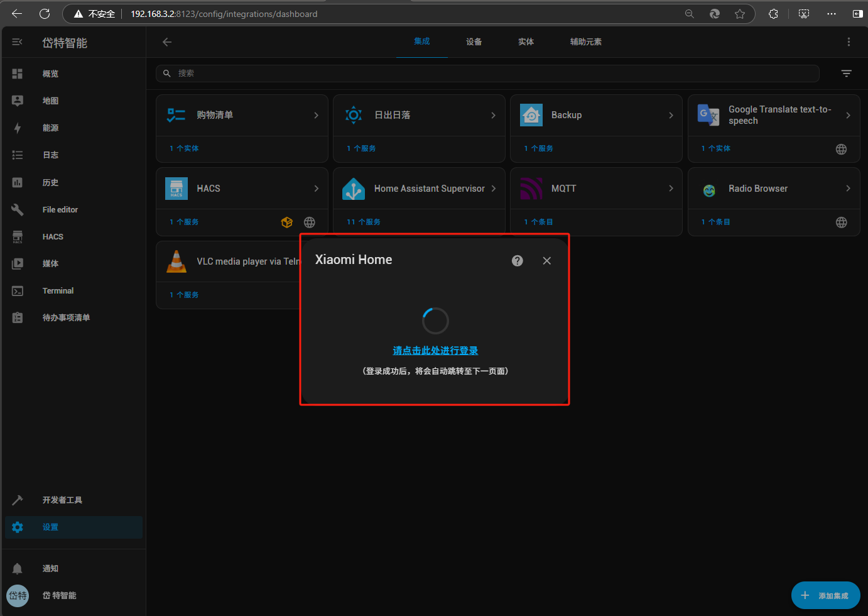This screenshot has height=616, width=868.
Task: Expand the Backup integration chevron
Action: tap(671, 116)
